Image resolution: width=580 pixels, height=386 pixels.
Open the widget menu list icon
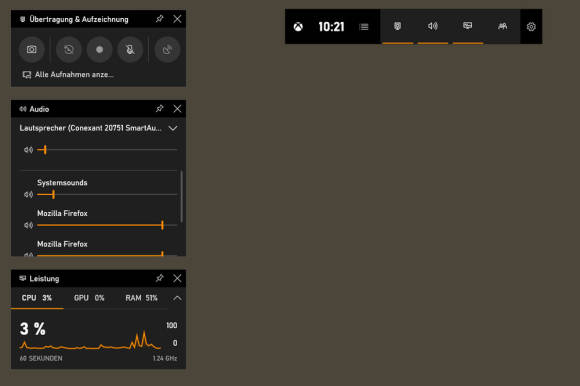[x=364, y=27]
